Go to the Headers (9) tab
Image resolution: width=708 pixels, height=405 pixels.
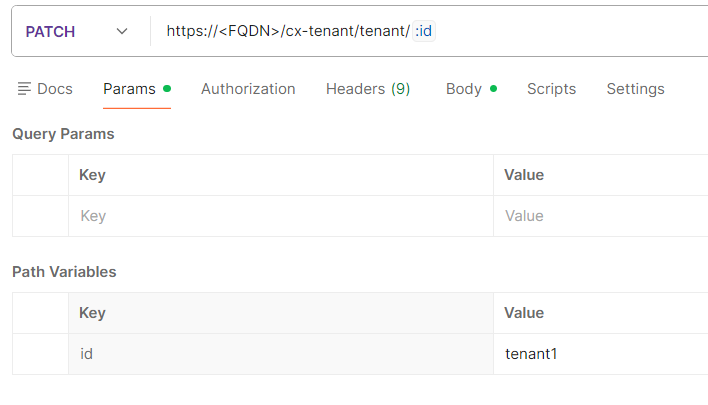[368, 89]
